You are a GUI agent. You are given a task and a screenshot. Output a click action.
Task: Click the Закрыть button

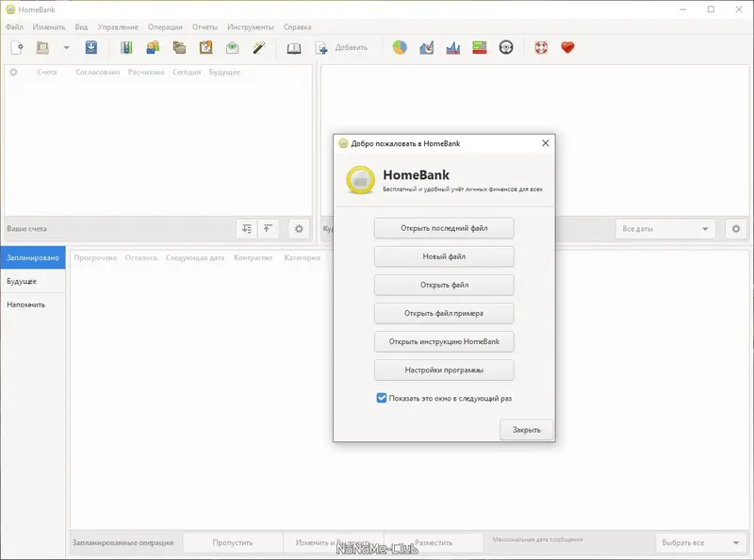527,430
